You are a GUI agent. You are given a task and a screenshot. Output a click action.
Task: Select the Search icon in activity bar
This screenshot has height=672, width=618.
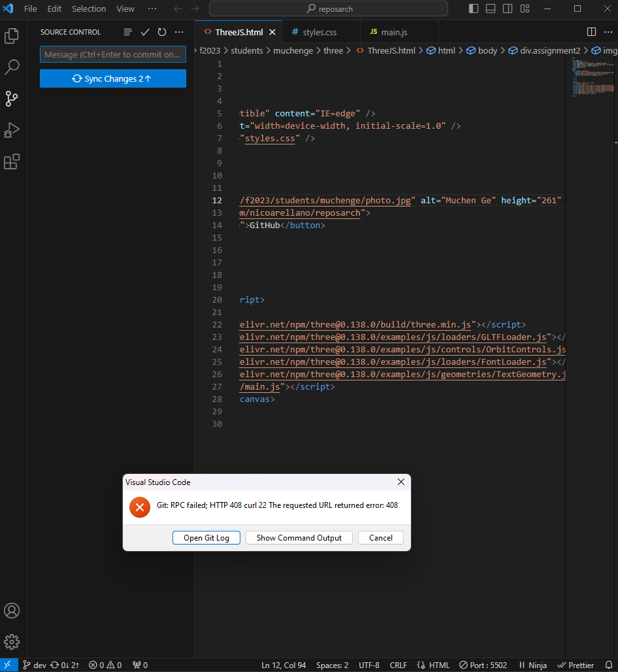point(12,67)
